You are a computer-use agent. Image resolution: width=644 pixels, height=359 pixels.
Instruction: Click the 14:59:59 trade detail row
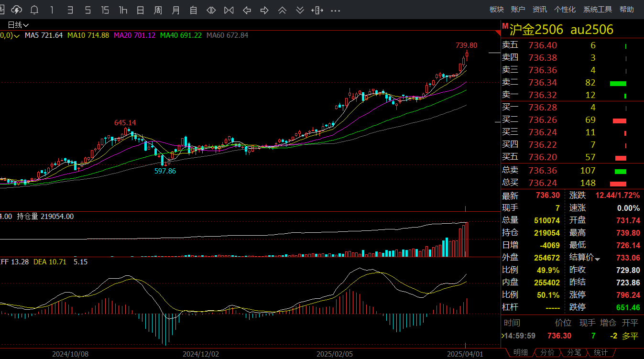tap(572, 336)
